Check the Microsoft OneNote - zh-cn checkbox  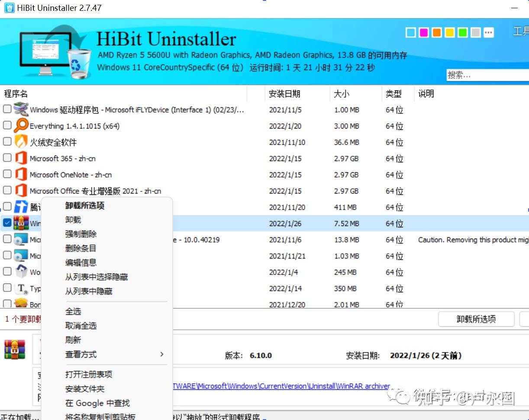(7, 174)
